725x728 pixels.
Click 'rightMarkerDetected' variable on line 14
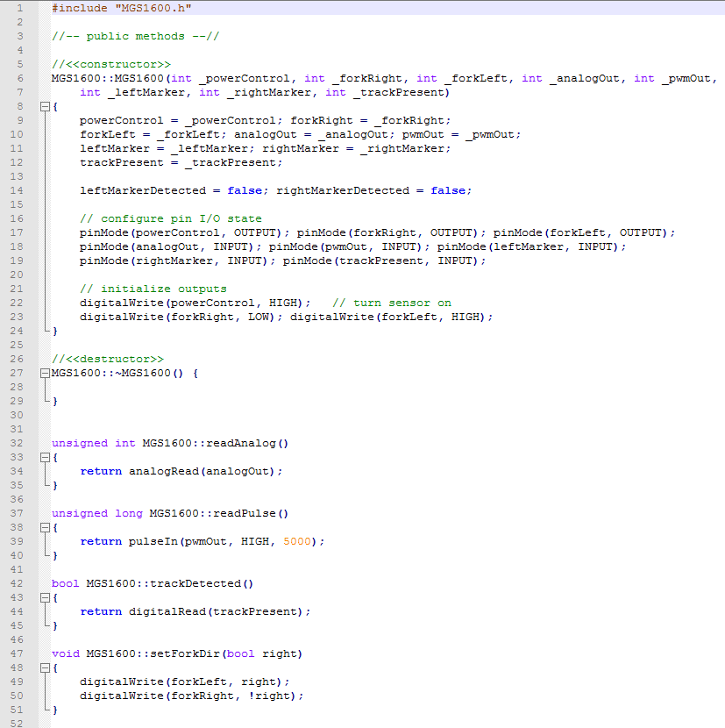tap(343, 191)
